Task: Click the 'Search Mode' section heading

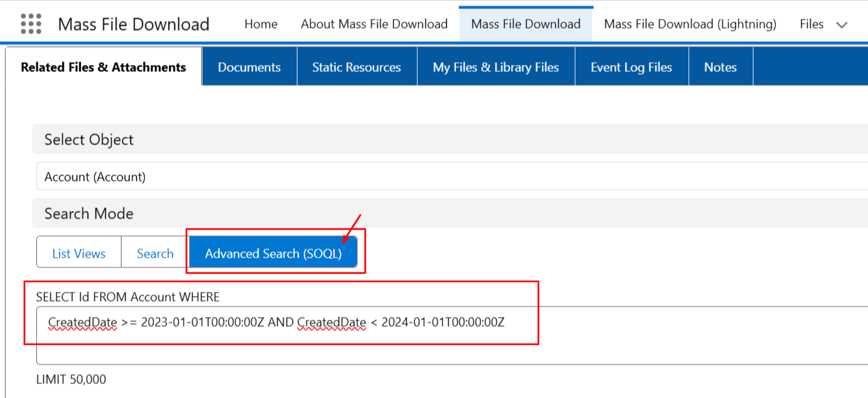Action: pyautogui.click(x=89, y=214)
